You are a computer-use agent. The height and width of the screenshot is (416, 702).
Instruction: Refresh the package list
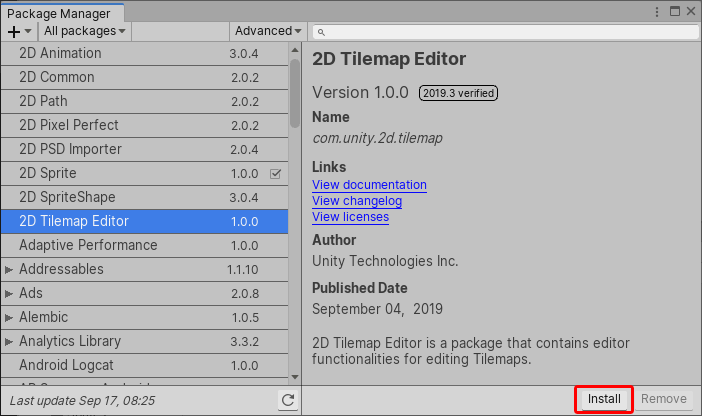click(288, 400)
